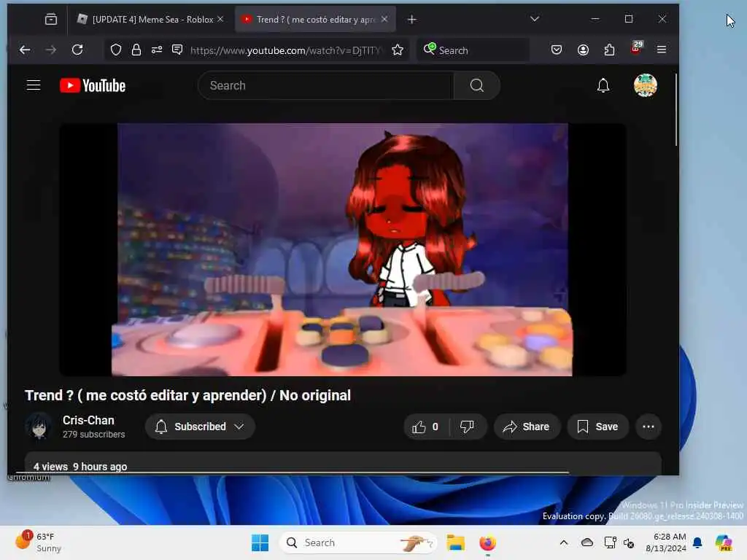
Task: Open the notification bell in the system tray
Action: click(697, 542)
